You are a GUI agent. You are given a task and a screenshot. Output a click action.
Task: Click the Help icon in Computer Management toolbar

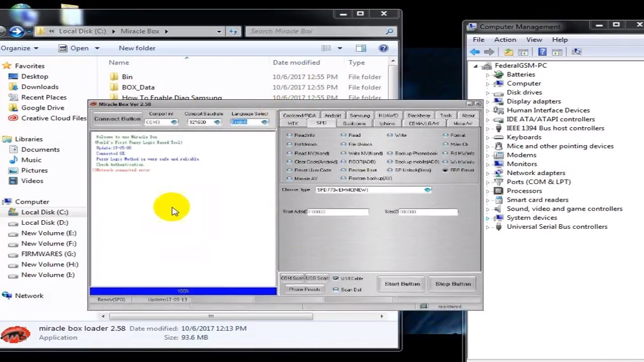point(542,52)
